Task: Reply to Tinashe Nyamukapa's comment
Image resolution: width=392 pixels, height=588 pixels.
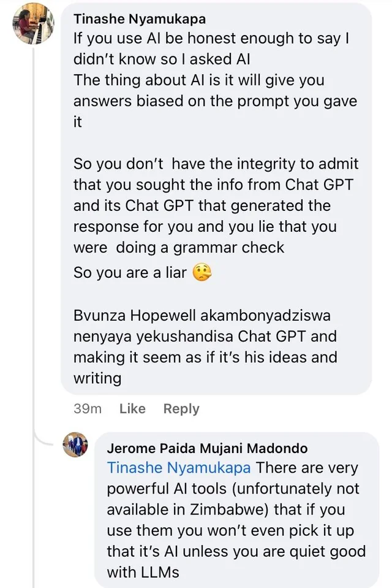Action: point(181,409)
